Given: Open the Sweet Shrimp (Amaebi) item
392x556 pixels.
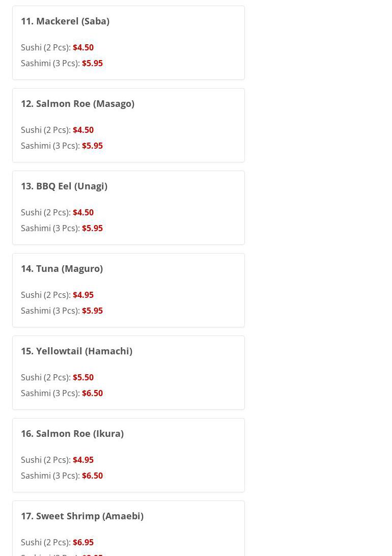Looking at the screenshot, I should tap(82, 516).
